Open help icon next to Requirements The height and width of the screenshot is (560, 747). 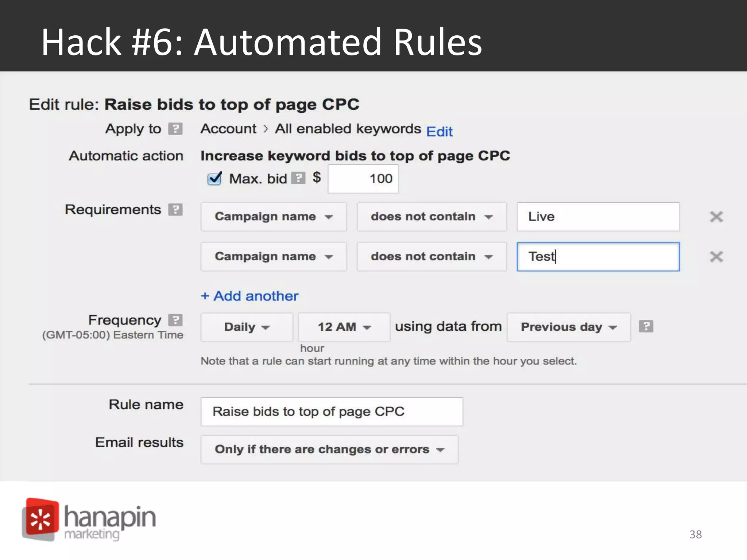tap(175, 210)
